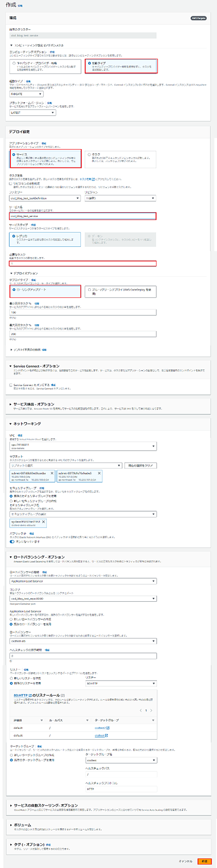Go to next listener rules page arrow
217x868 pixels.
pyautogui.click(x=152, y=710)
